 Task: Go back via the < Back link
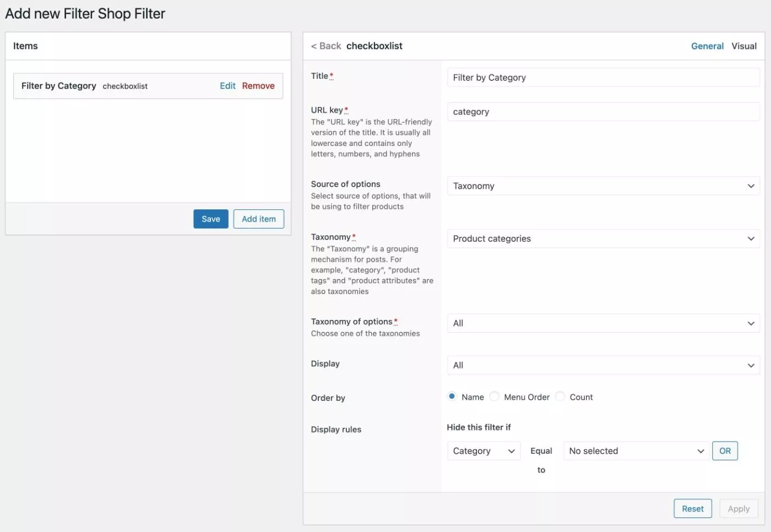(x=326, y=46)
